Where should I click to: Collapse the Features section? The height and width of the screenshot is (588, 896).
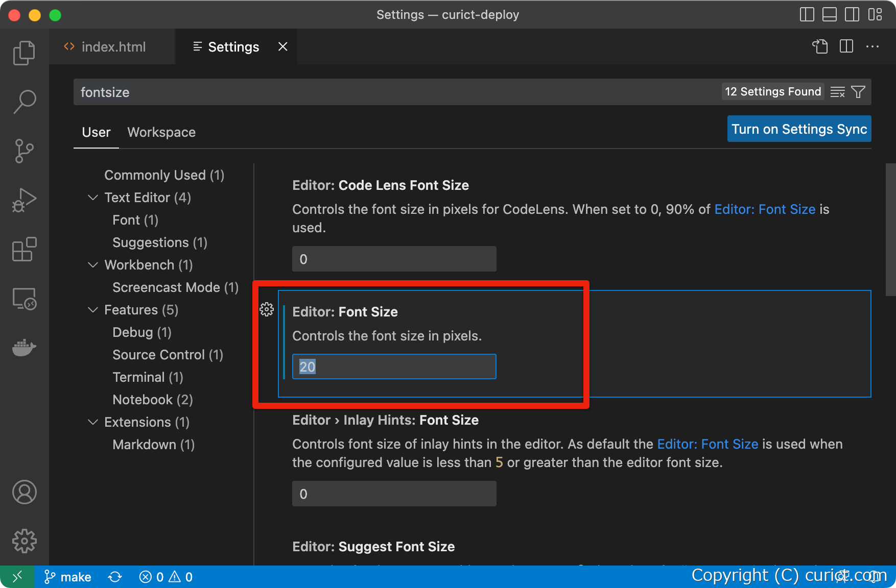tap(93, 309)
